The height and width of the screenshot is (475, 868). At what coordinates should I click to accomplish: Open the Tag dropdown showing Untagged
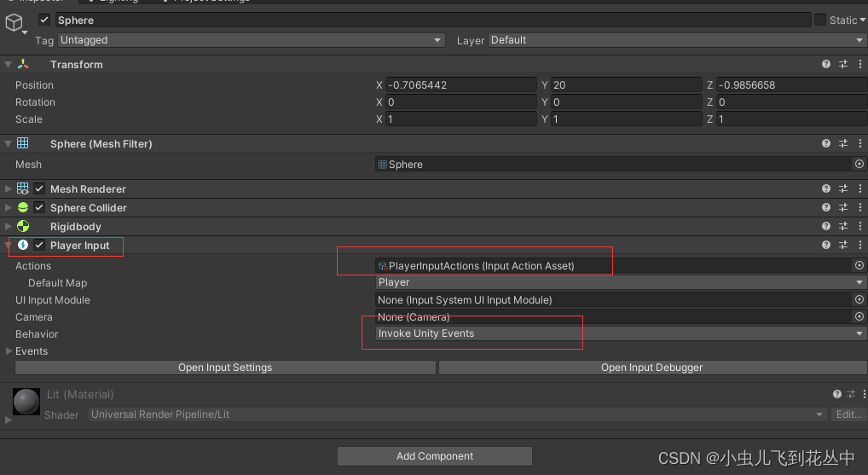(252, 40)
